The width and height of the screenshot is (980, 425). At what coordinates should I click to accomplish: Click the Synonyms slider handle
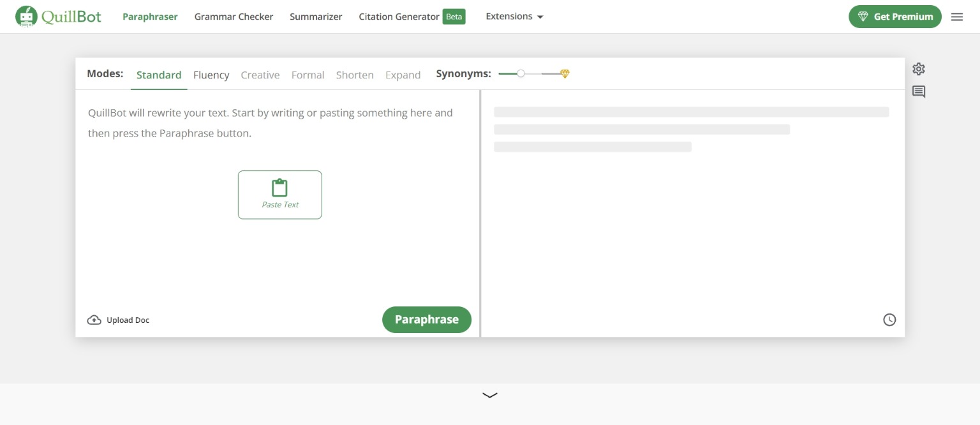click(x=521, y=74)
